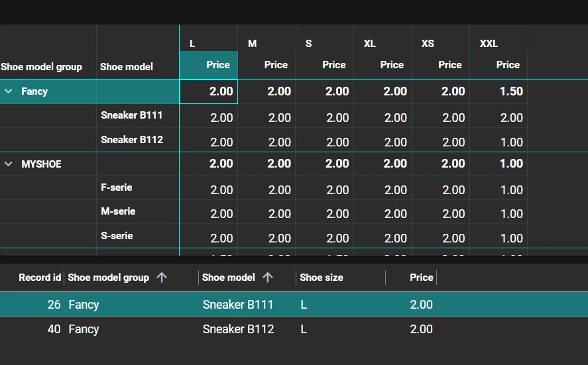Sort by Shoe size column header

pyautogui.click(x=322, y=278)
